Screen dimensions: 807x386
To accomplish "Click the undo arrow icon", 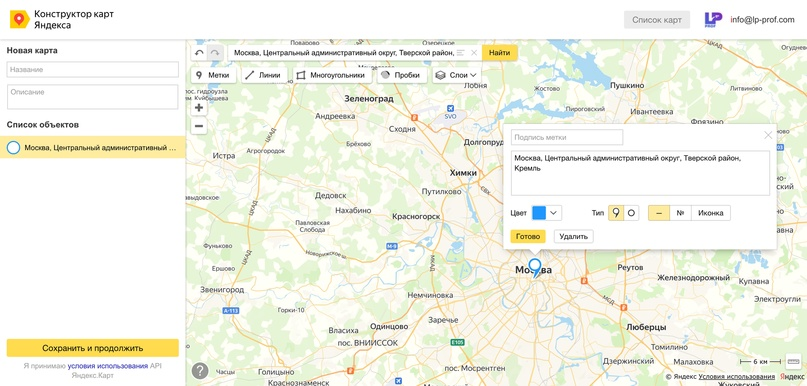I will tap(200, 52).
